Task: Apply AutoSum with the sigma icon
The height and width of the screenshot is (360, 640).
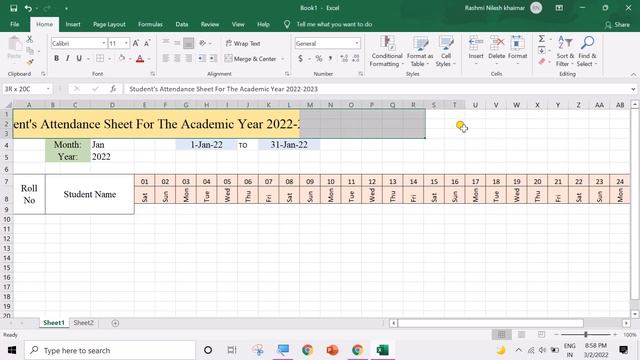Action: click(x=542, y=39)
